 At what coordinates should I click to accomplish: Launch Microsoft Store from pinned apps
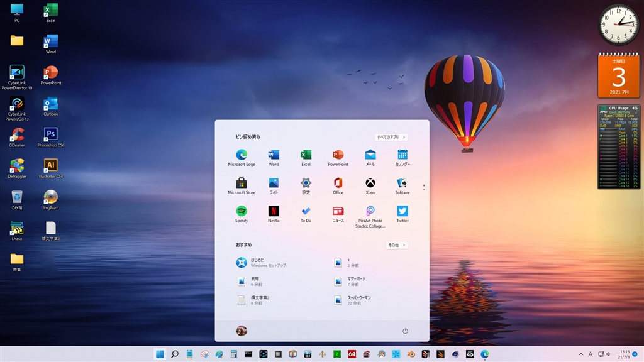pos(241,184)
